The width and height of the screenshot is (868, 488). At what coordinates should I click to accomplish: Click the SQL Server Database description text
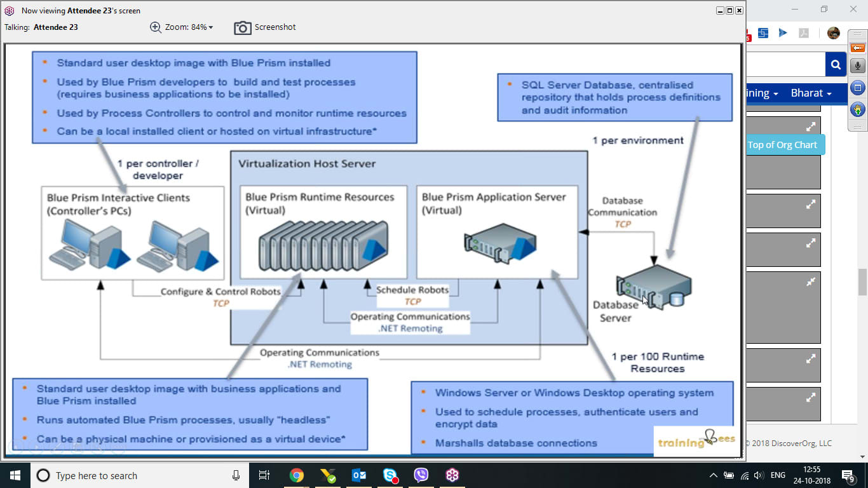click(x=621, y=97)
